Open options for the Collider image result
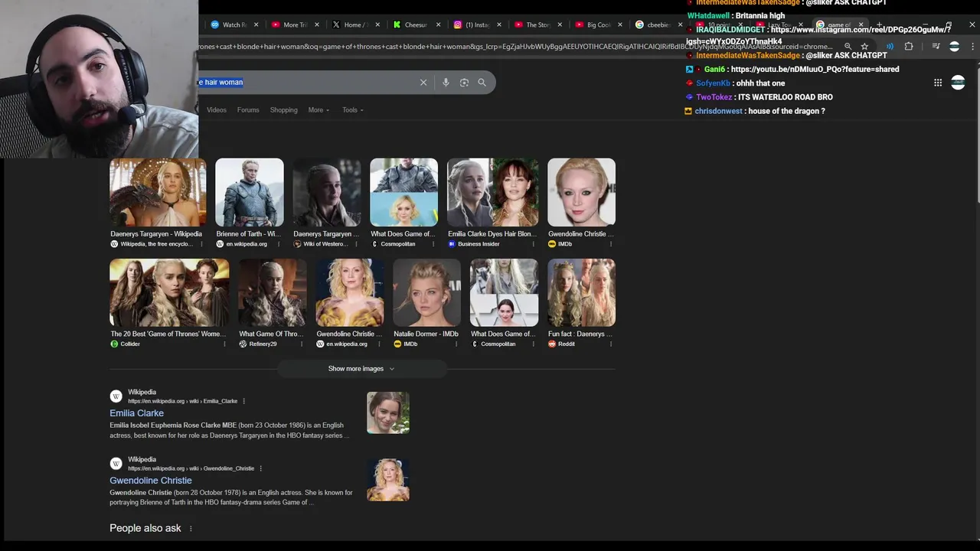 point(224,344)
